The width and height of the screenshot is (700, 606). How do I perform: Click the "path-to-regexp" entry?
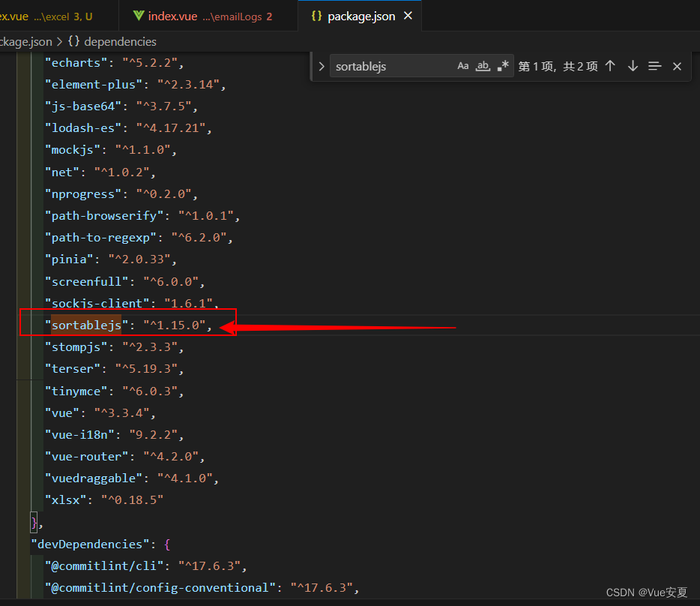click(139, 238)
